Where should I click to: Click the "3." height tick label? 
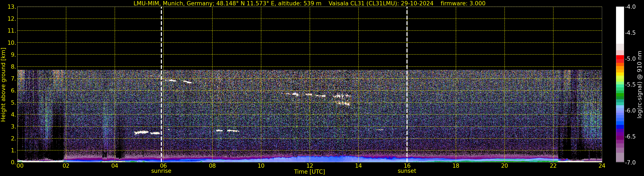(13, 127)
